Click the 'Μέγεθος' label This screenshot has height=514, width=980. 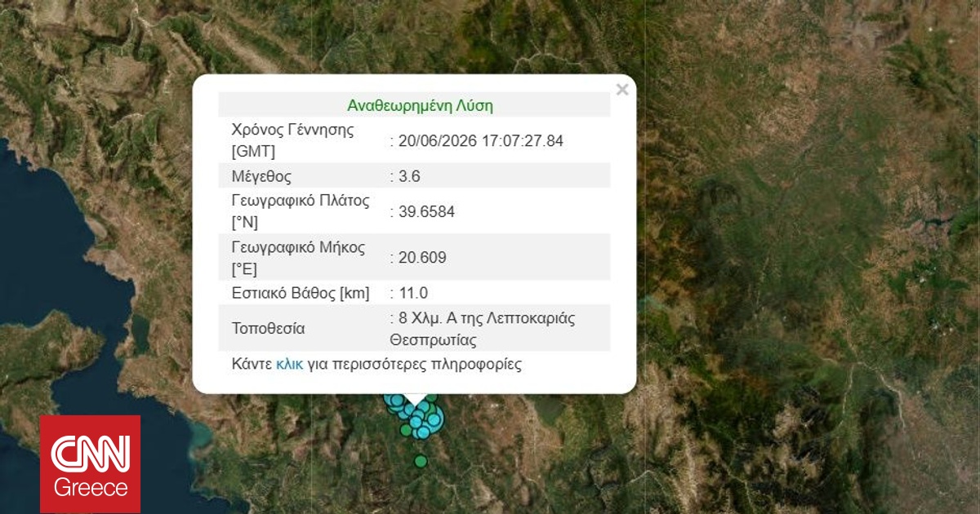click(x=261, y=176)
